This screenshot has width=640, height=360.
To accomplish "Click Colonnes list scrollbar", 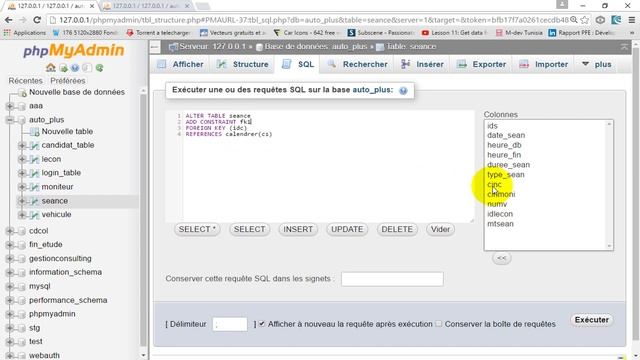I will (x=609, y=184).
